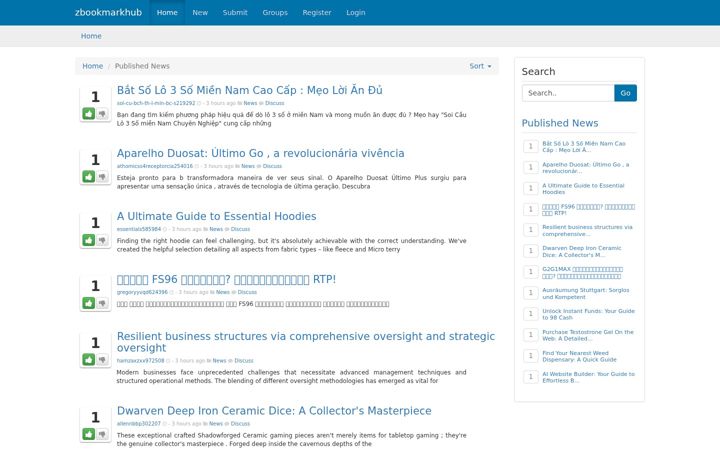This screenshot has height=450, width=720.
Task: Upvote the FS96 RTP story
Action: point(89,303)
